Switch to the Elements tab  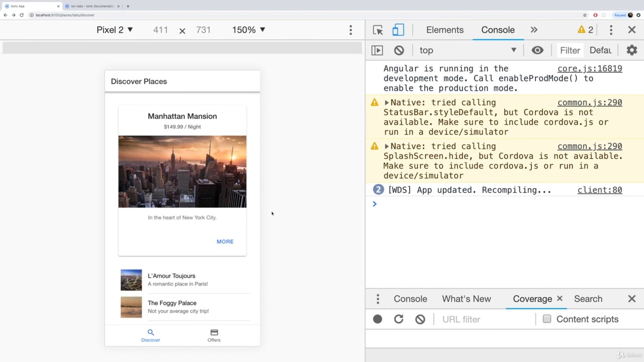[x=445, y=30]
